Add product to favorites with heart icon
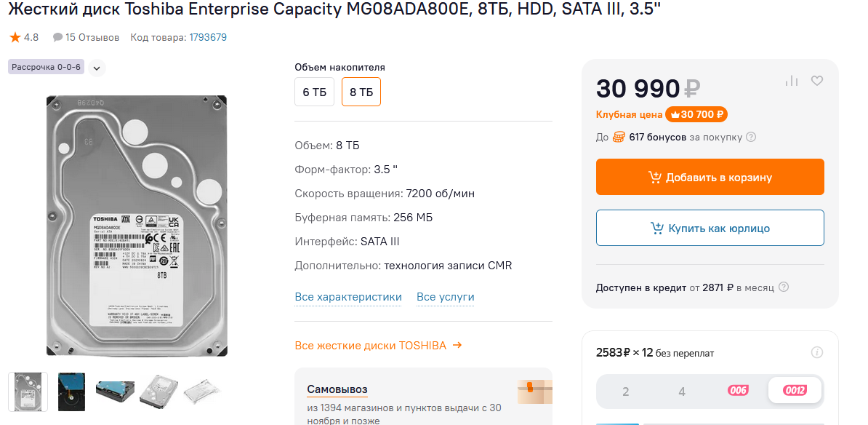 pyautogui.click(x=816, y=81)
